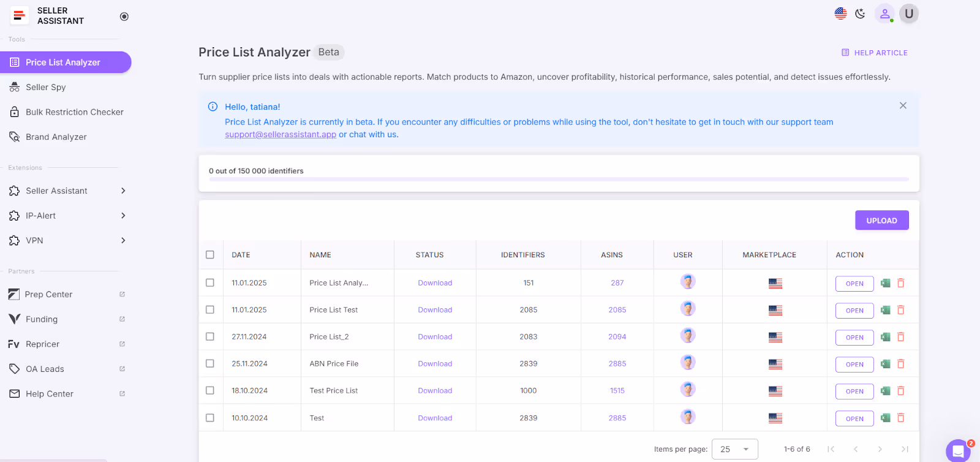Viewport: 980px width, 462px height.
Task: Open the US flag language selector
Action: coord(840,13)
